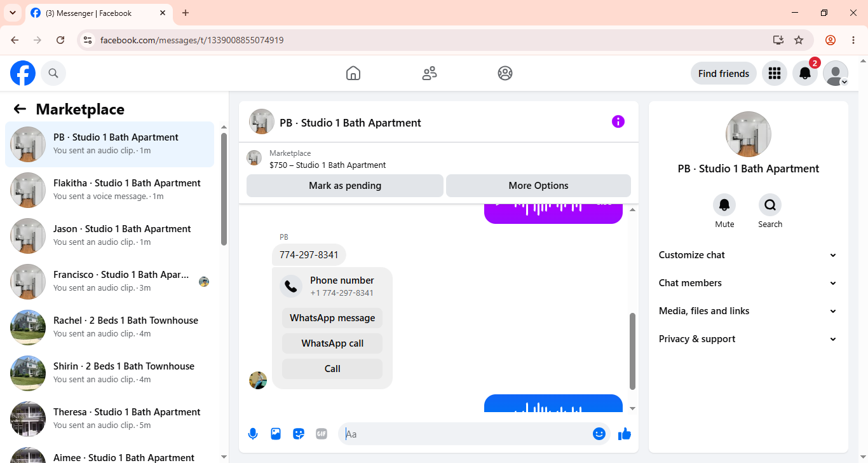
Task: Search in conversation using the Search icon
Action: pos(770,205)
